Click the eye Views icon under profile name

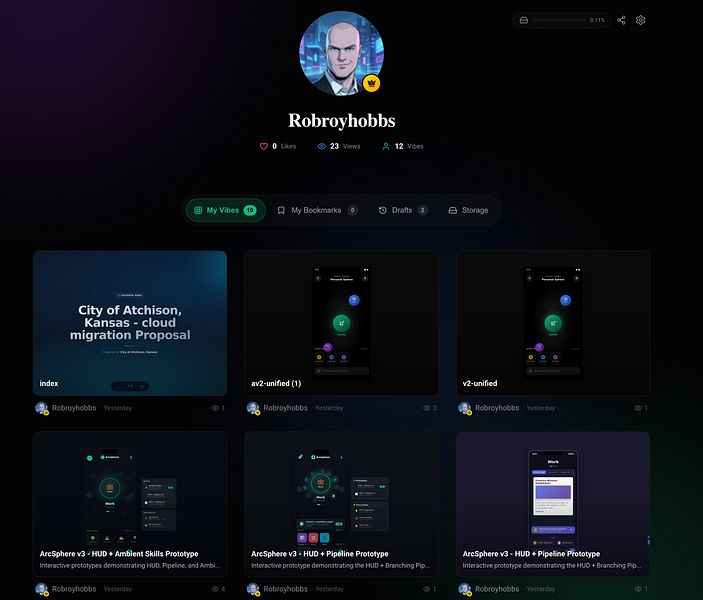[x=321, y=146]
